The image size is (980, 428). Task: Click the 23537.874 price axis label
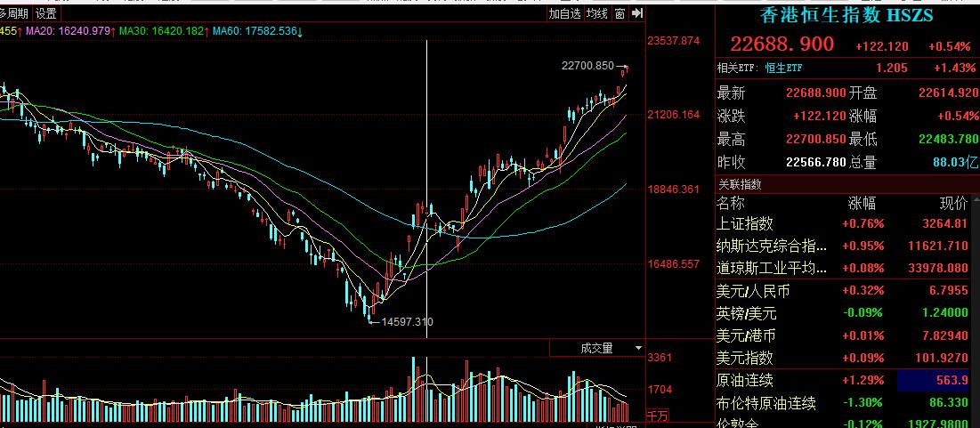pos(673,41)
